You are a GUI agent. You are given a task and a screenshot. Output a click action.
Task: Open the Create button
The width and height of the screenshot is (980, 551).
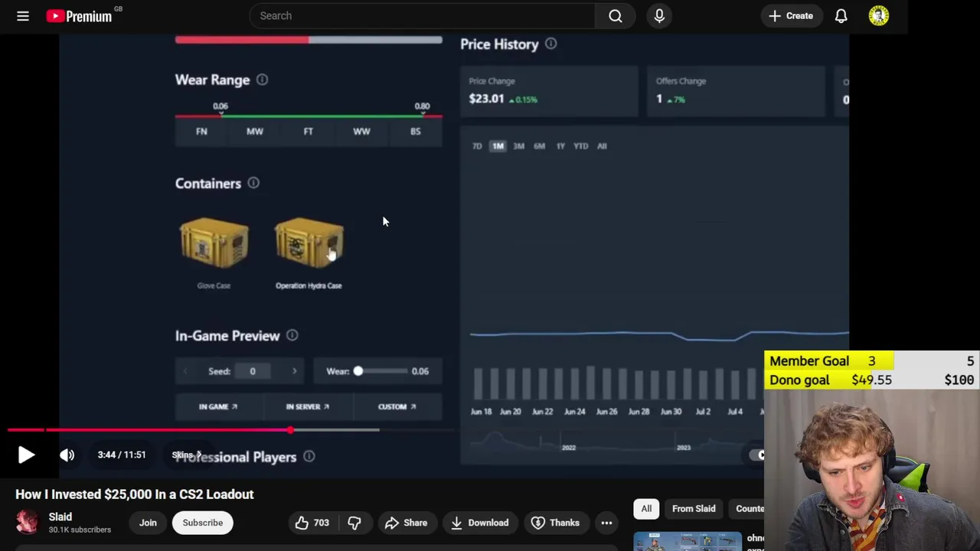[791, 15]
